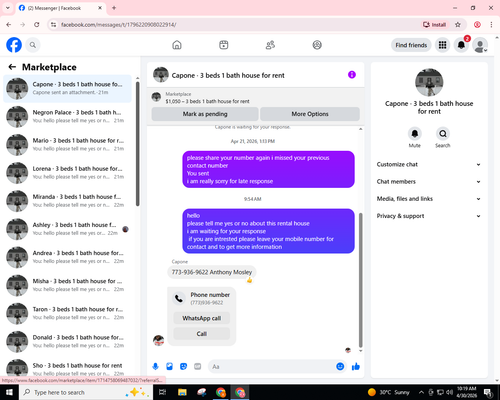Expand Customize chat section
The image size is (500, 400).
429,164
